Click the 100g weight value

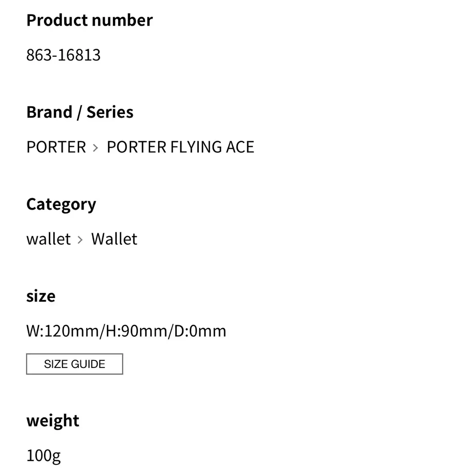(44, 456)
